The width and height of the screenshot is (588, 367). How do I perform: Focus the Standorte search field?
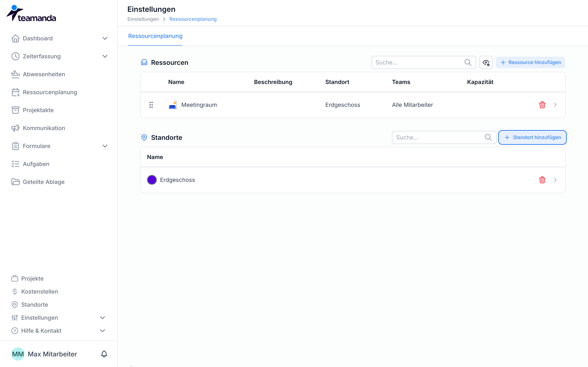[x=444, y=137]
